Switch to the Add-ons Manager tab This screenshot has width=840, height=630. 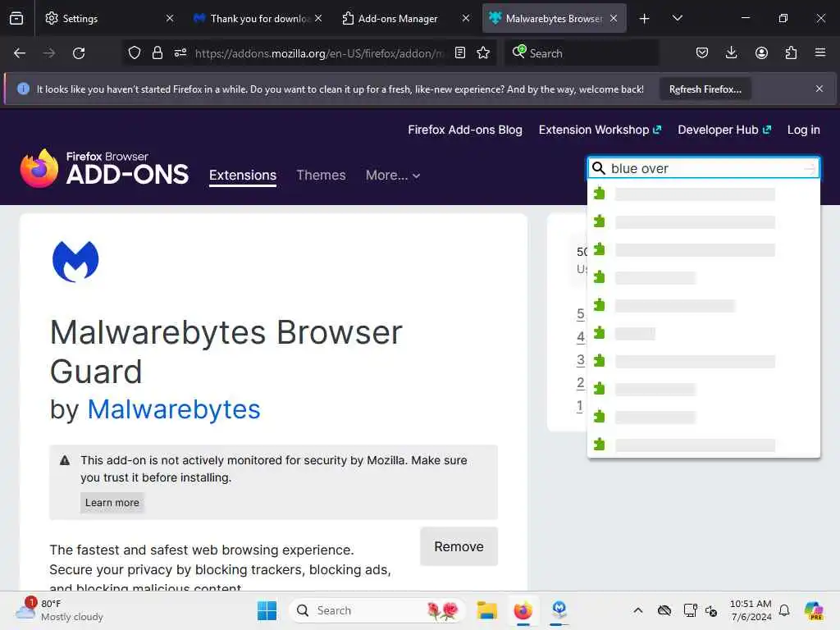pos(405,18)
